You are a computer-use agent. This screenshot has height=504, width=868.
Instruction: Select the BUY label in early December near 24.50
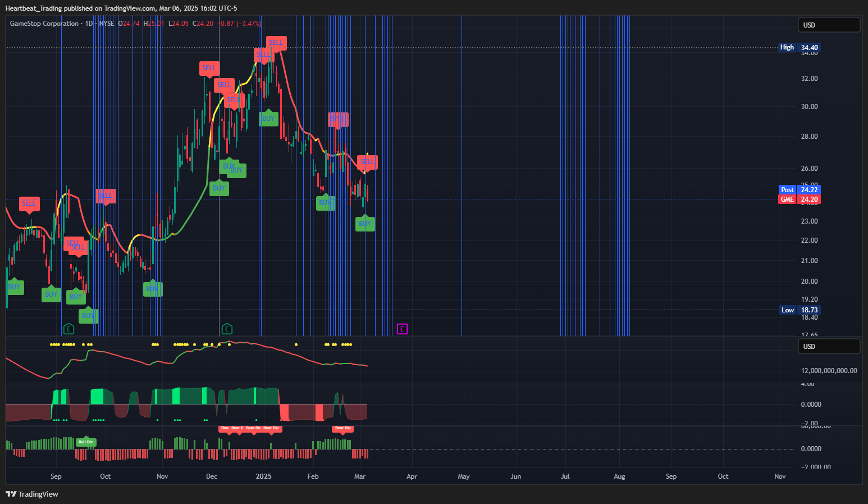(219, 188)
